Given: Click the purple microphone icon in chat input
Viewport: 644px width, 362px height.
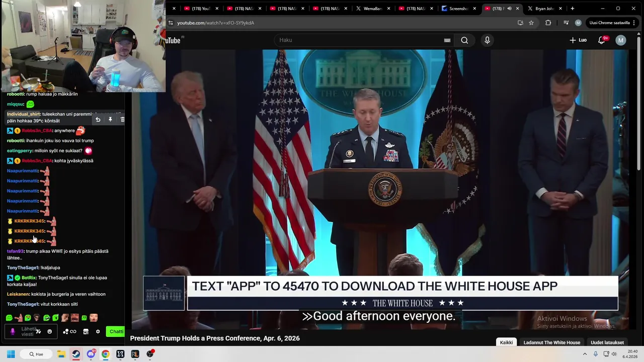Looking at the screenshot, I should [13, 332].
